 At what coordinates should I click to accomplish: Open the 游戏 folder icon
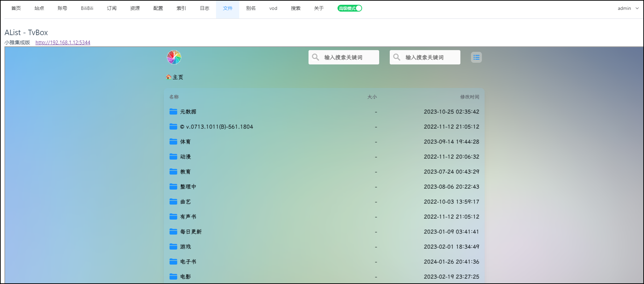click(173, 246)
